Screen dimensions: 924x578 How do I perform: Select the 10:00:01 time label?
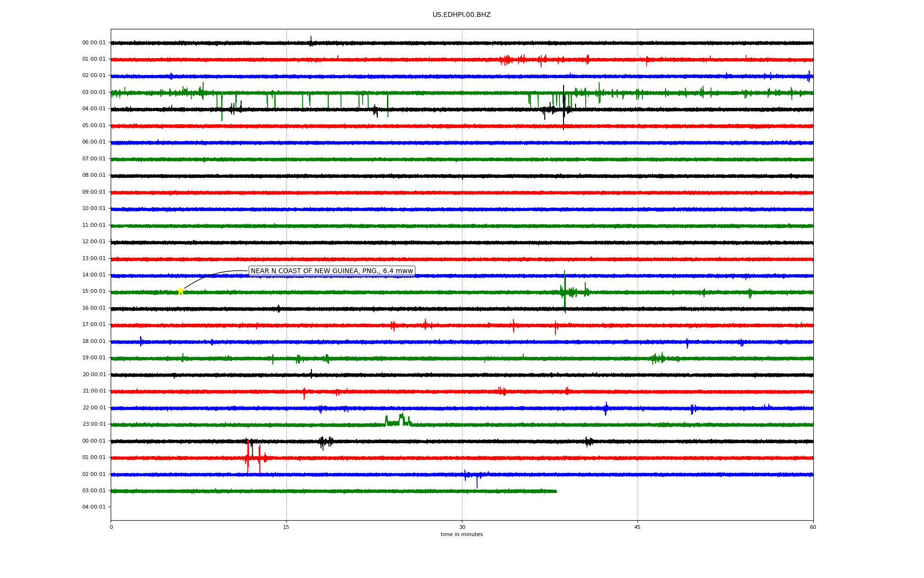tap(94, 209)
